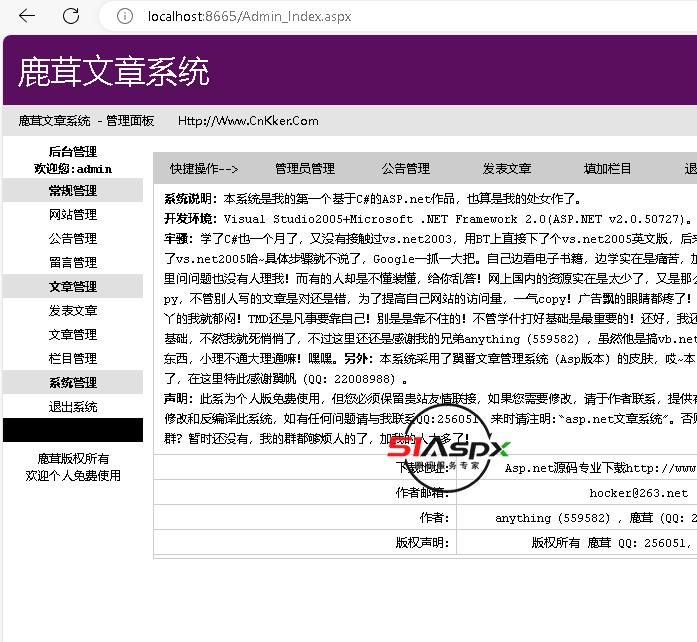This screenshot has width=697, height=642.
Task: Click the browser reload page icon
Action: (x=71, y=16)
